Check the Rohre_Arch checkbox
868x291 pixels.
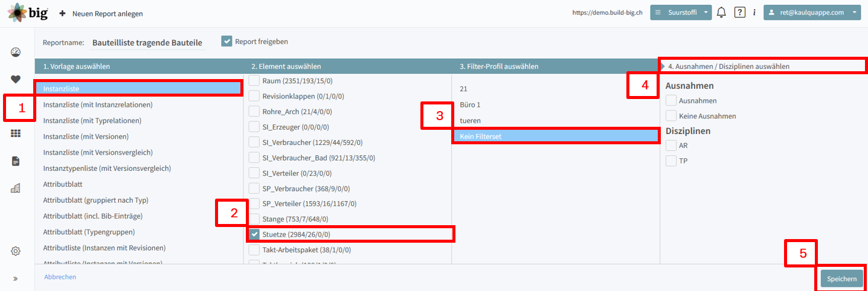coord(254,112)
